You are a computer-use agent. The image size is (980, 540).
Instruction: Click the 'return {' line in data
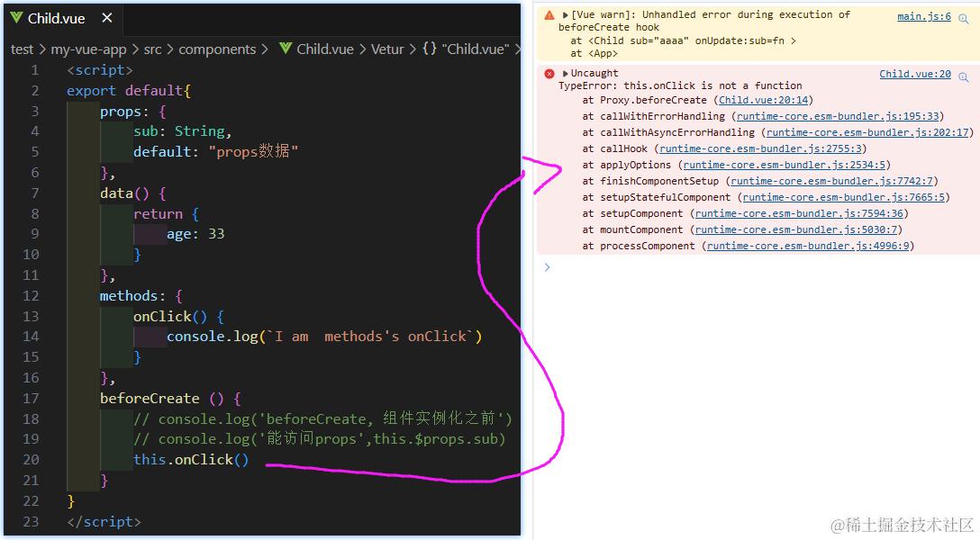pos(166,213)
